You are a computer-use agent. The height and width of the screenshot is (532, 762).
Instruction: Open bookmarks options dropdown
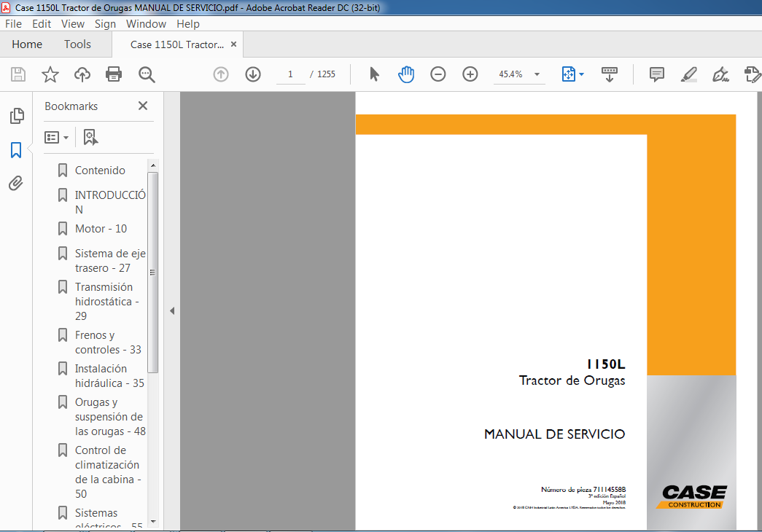[x=56, y=138]
